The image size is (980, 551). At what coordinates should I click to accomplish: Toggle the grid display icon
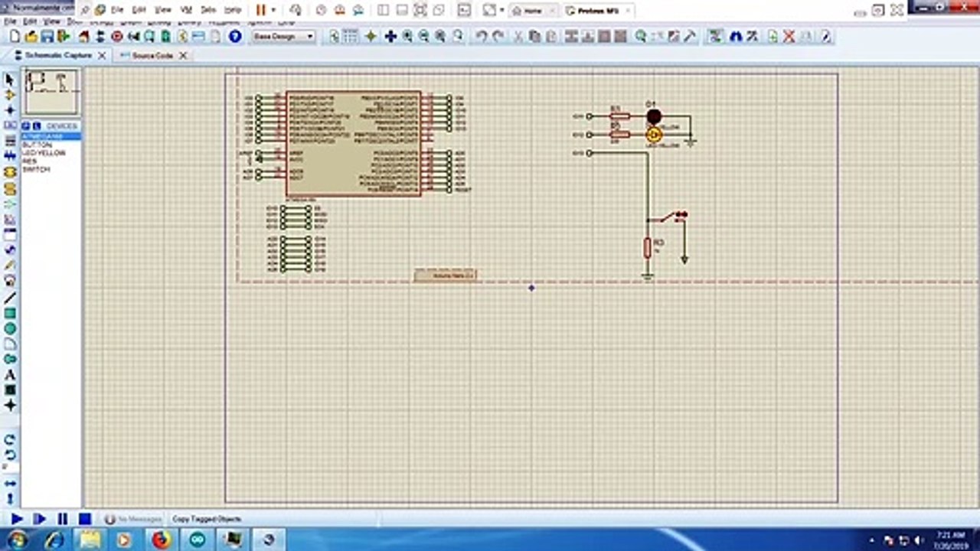coord(351,37)
